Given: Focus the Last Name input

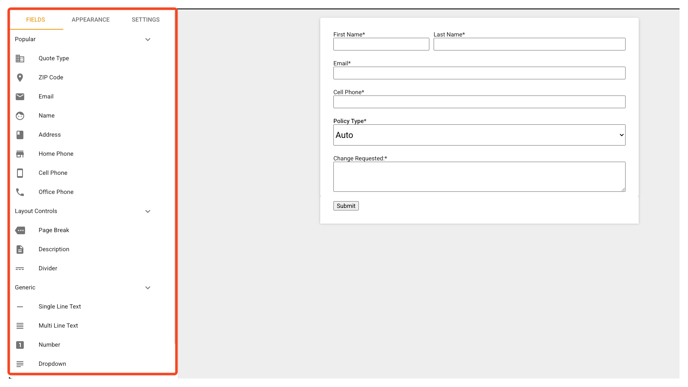Looking at the screenshot, I should coord(530,44).
